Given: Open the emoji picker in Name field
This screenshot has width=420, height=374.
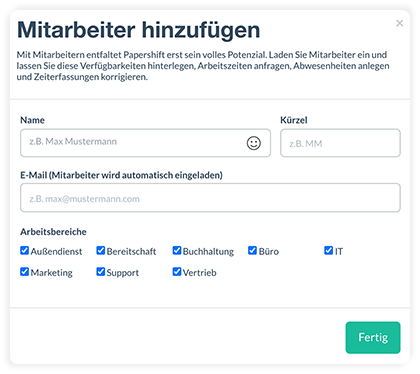Looking at the screenshot, I should coord(254,143).
